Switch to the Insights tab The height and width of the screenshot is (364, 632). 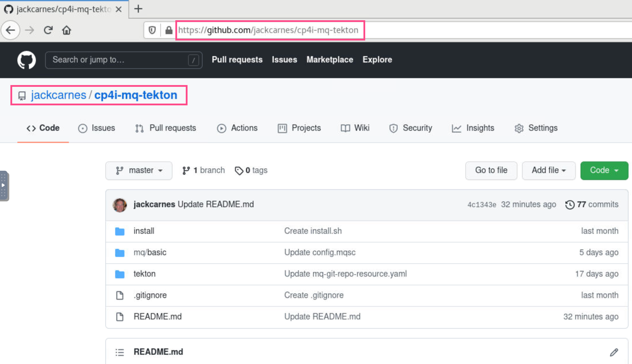point(473,128)
